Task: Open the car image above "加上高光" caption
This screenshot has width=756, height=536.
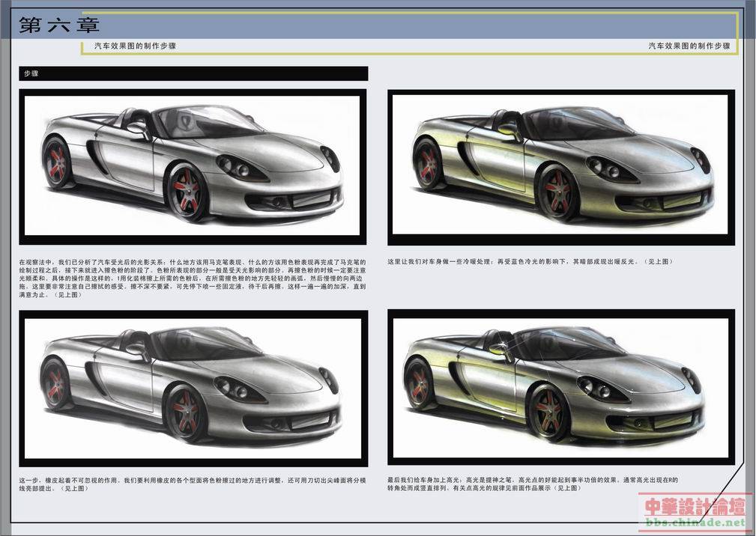Action: 561,387
